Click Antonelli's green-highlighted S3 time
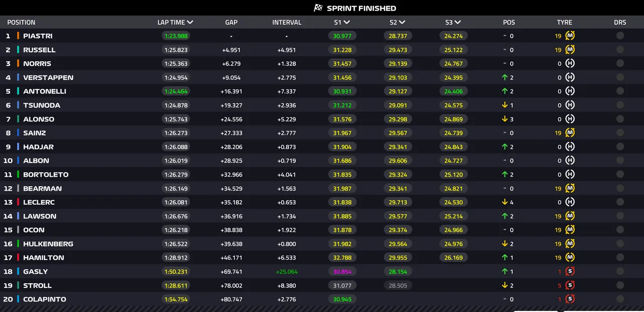The height and width of the screenshot is (312, 644). [x=452, y=91]
